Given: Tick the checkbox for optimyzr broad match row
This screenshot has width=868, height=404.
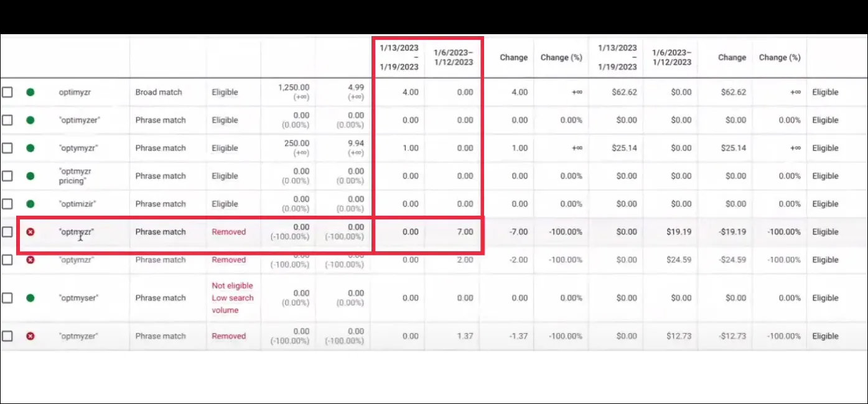Looking at the screenshot, I should tap(7, 92).
